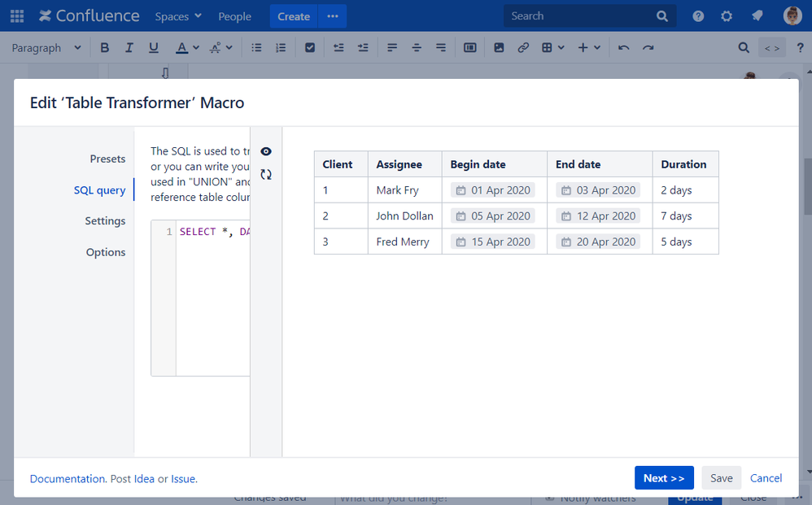Align text center

(x=417, y=48)
